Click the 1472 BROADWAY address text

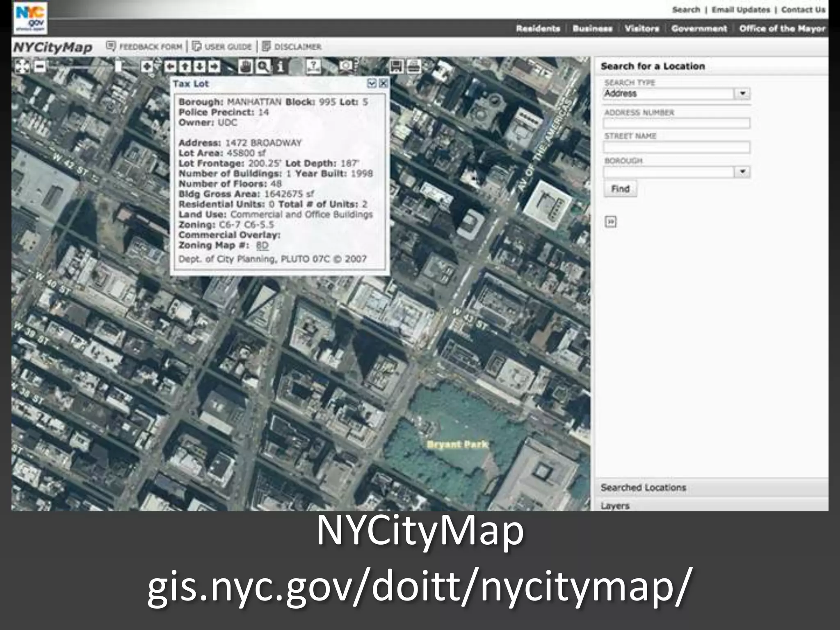(263, 143)
